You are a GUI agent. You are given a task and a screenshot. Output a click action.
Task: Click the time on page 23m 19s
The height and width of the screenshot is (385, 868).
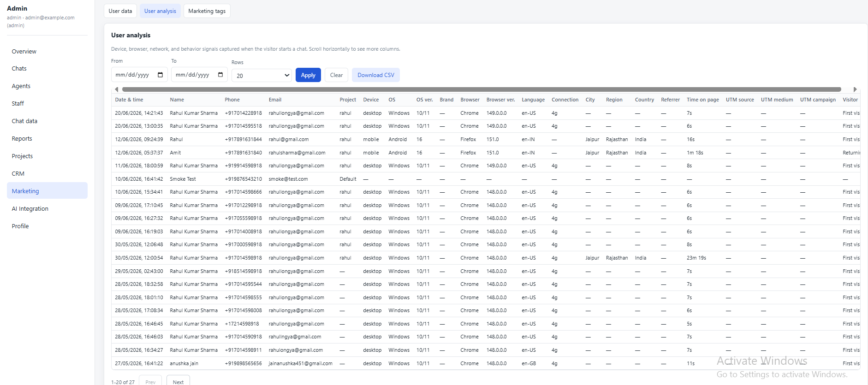click(696, 258)
